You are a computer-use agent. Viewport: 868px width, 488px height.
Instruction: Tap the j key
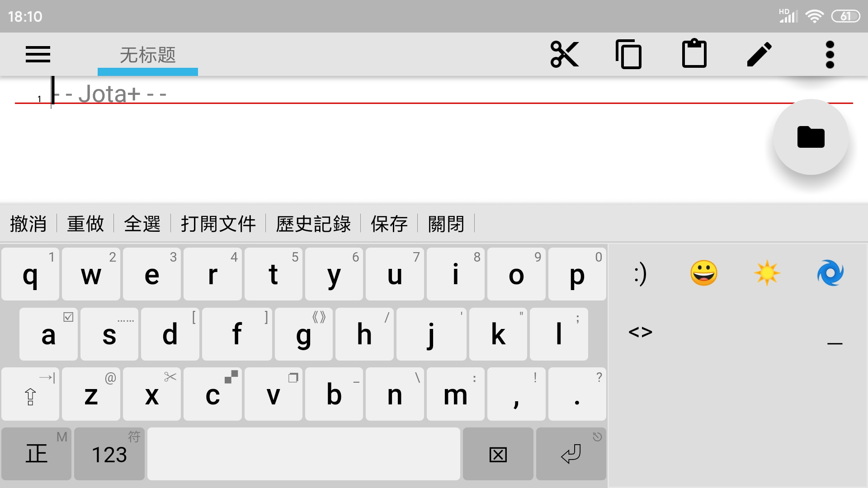point(431,334)
